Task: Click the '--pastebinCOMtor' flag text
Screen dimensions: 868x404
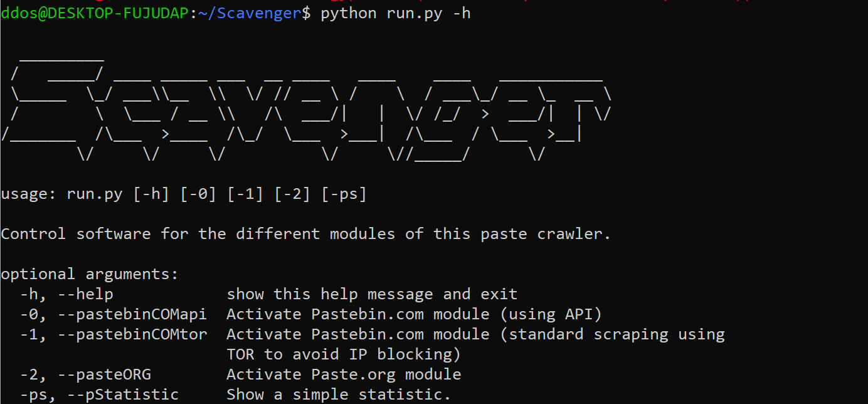Action: (x=132, y=334)
